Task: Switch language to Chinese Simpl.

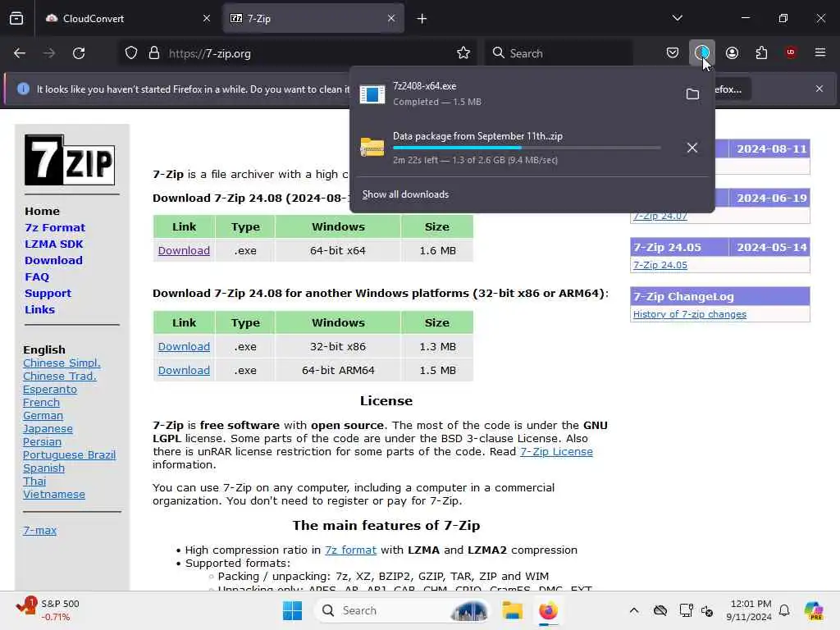Action: [62, 363]
